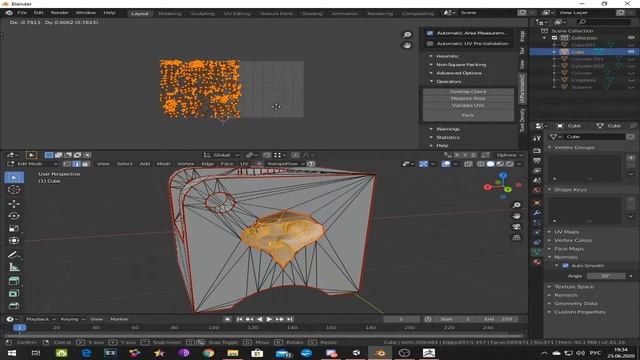Open the Object Data mesh tab in Properties
The image size is (640, 360).
click(x=537, y=252)
